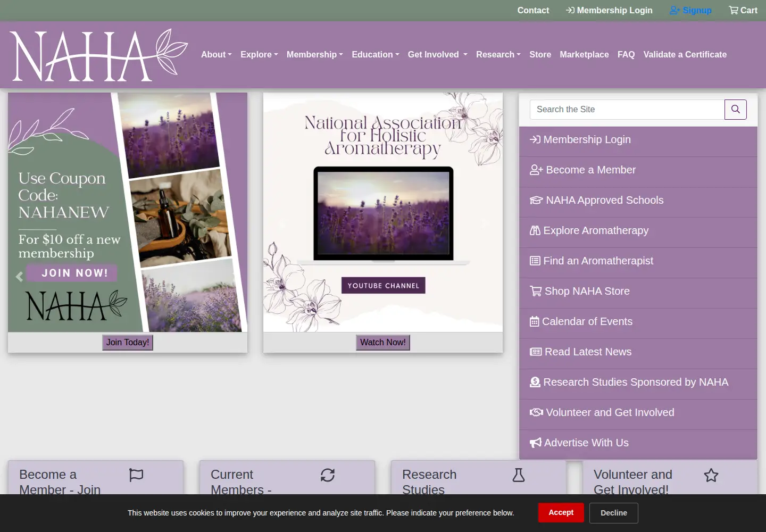The height and width of the screenshot is (532, 766).
Task: Click the flag icon on Become a Member card
Action: (136, 475)
